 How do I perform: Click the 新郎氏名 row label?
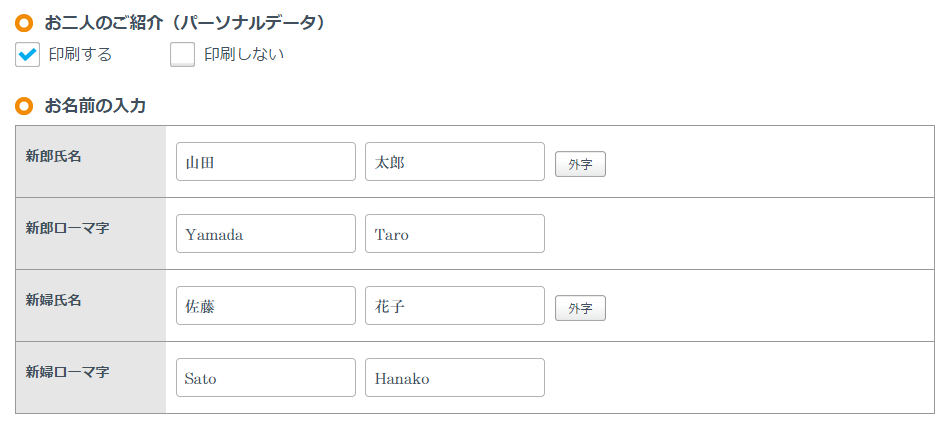[x=54, y=156]
